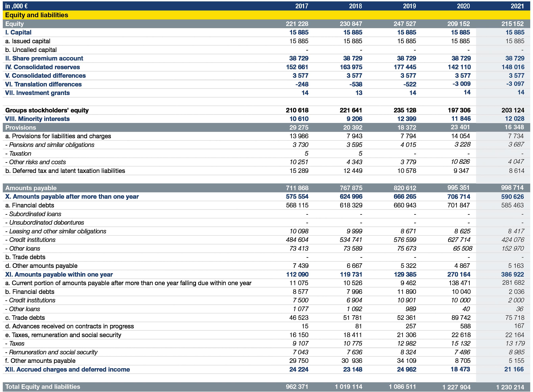Click the 2021 column header
This screenshot has width=533, height=392.
(x=517, y=6)
